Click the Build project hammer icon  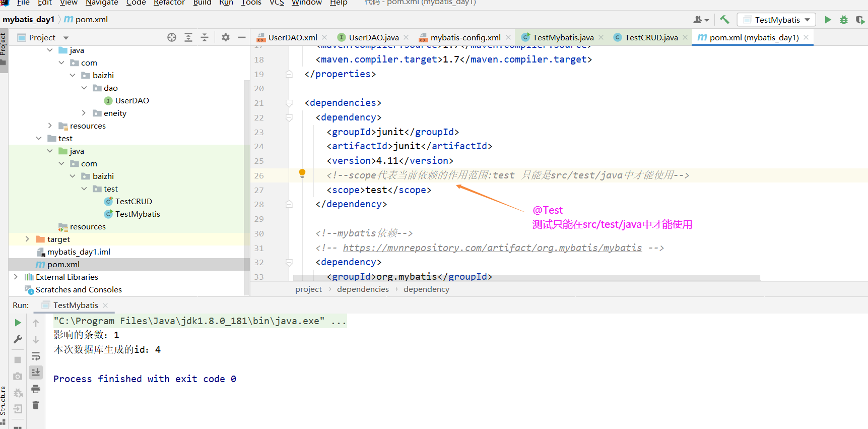pyautogui.click(x=724, y=20)
